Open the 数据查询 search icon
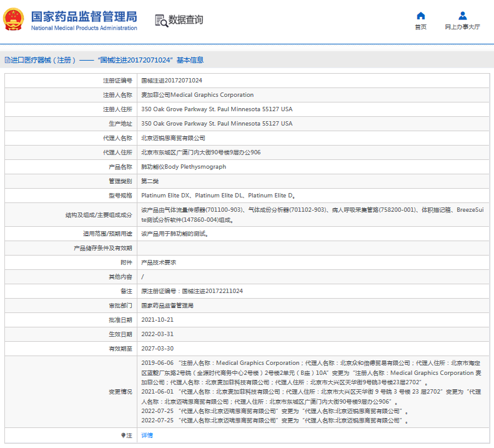Image resolution: width=494 pixels, height=448 pixels. [162, 21]
